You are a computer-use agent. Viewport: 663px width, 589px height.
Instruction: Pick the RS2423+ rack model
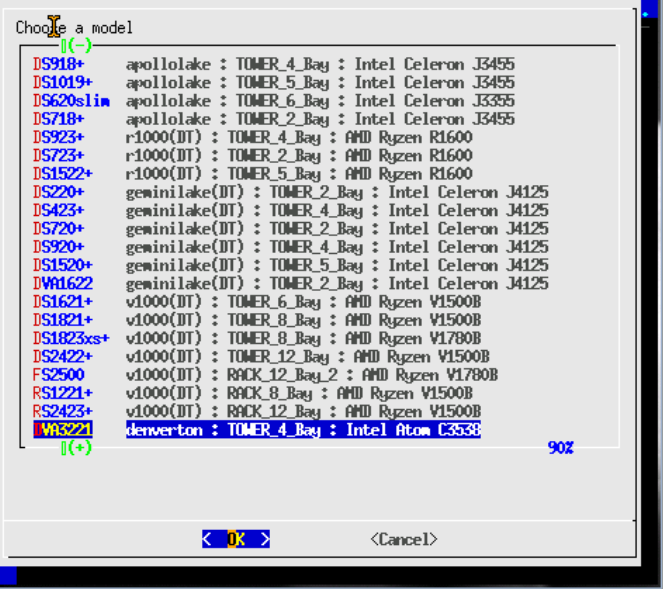tap(257, 411)
